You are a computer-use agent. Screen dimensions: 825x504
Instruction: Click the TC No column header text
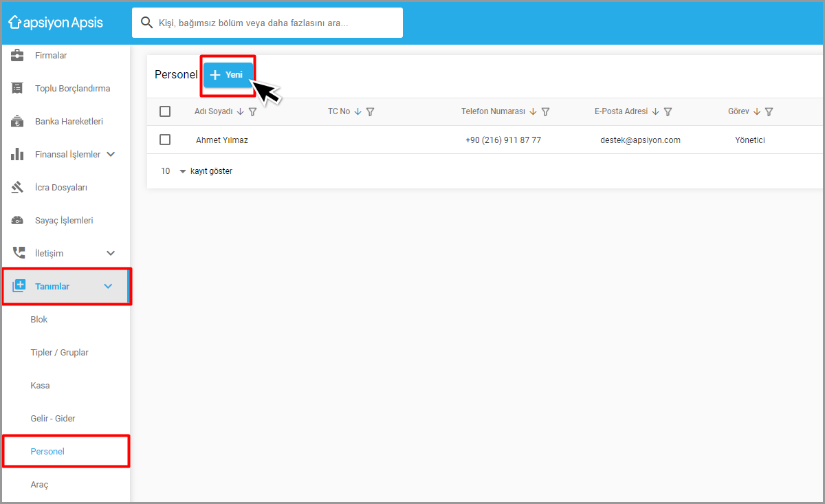(x=339, y=111)
